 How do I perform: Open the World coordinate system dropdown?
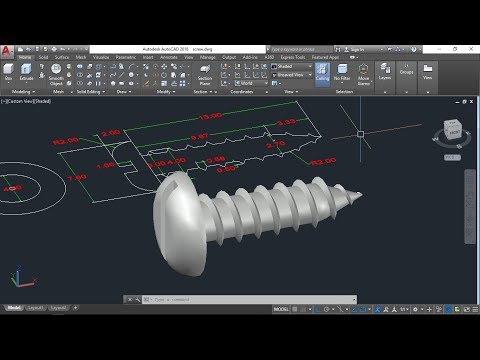coord(251,83)
